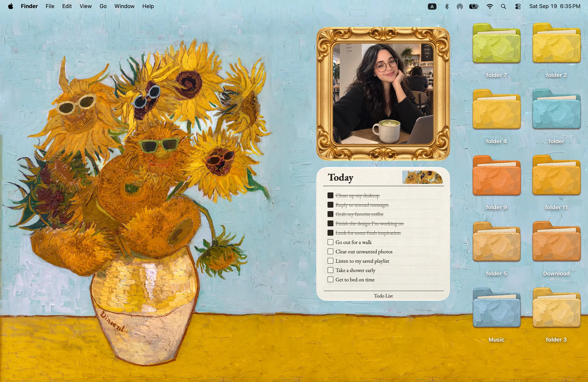Click 'Go out for a walk' text
588x382 pixels.
[x=353, y=242]
